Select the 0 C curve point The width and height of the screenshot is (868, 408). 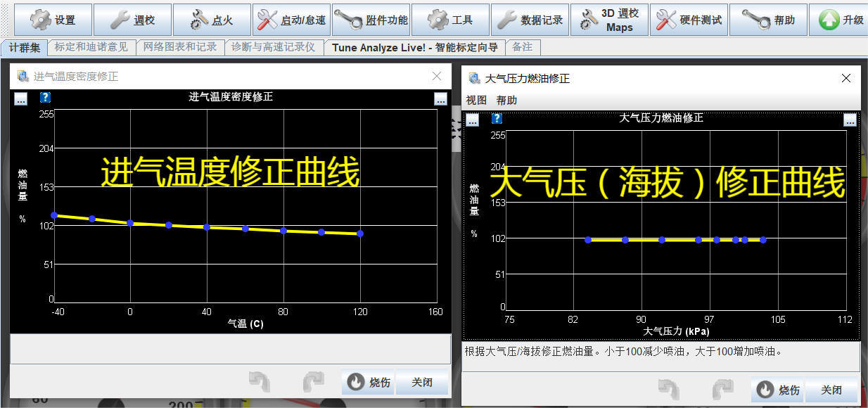pos(130,223)
